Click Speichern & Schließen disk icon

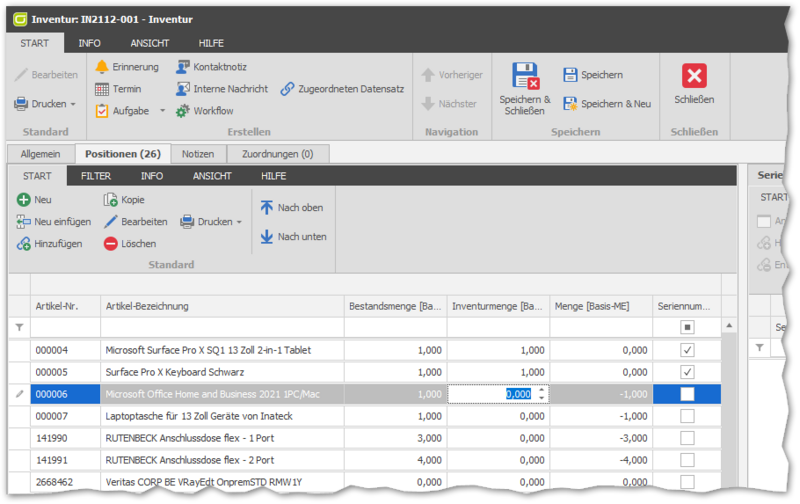pos(526,75)
